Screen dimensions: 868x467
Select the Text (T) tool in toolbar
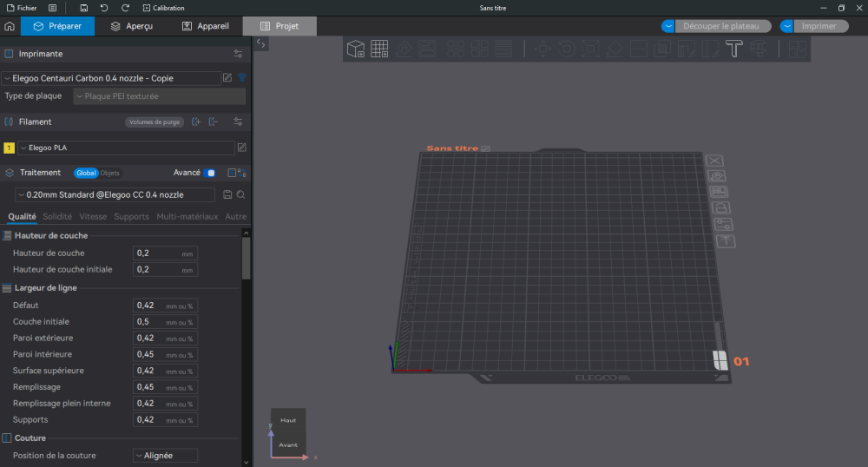coord(733,49)
